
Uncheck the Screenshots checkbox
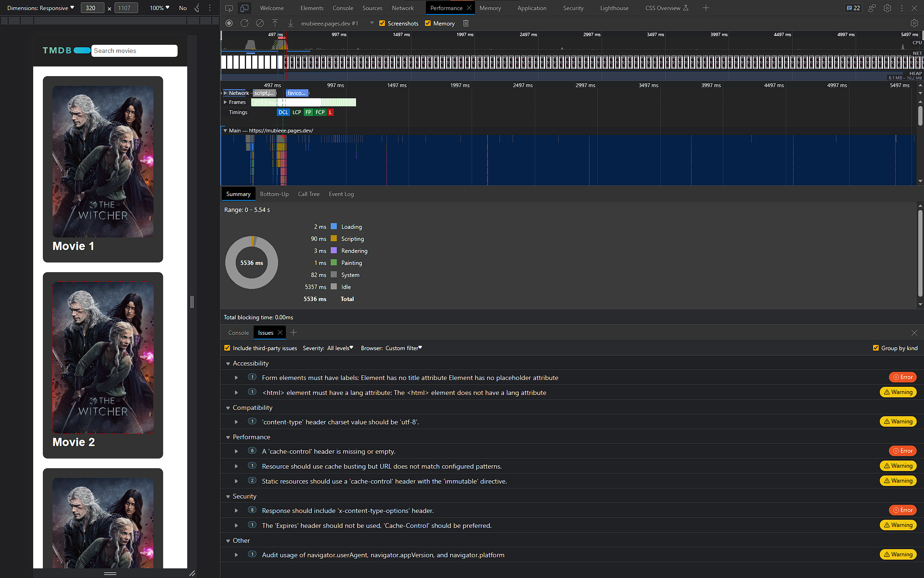382,23
